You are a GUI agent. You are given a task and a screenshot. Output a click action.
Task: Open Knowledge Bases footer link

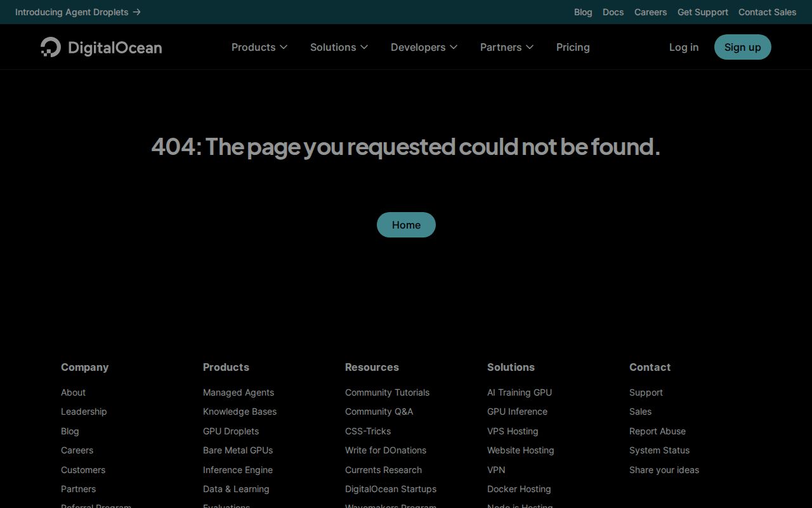(240, 411)
